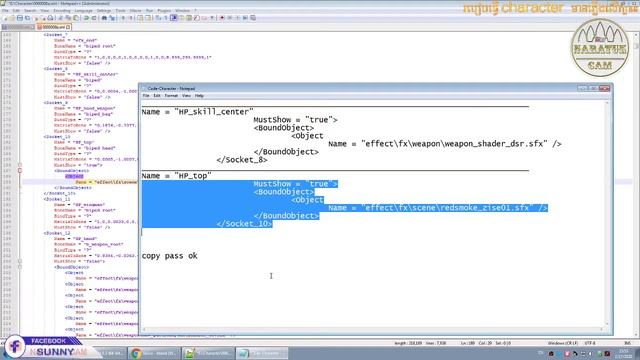Open Notepad++ Language menu
This screenshot has width=640, height=360.
(83, 11)
